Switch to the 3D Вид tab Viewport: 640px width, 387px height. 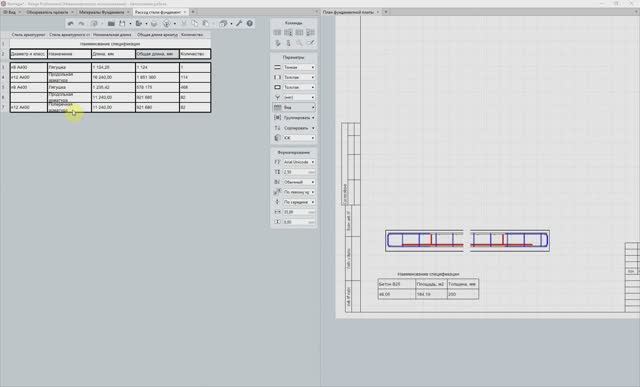(x=12, y=12)
